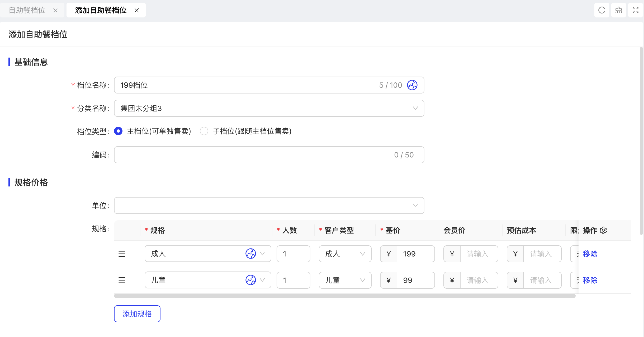Screen dimensions: 644x337
Task: Click 移除 link in the 成人 row
Action: (x=590, y=254)
